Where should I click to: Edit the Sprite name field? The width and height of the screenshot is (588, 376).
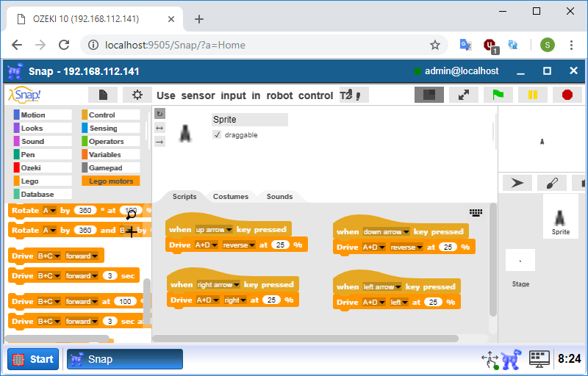[250, 120]
